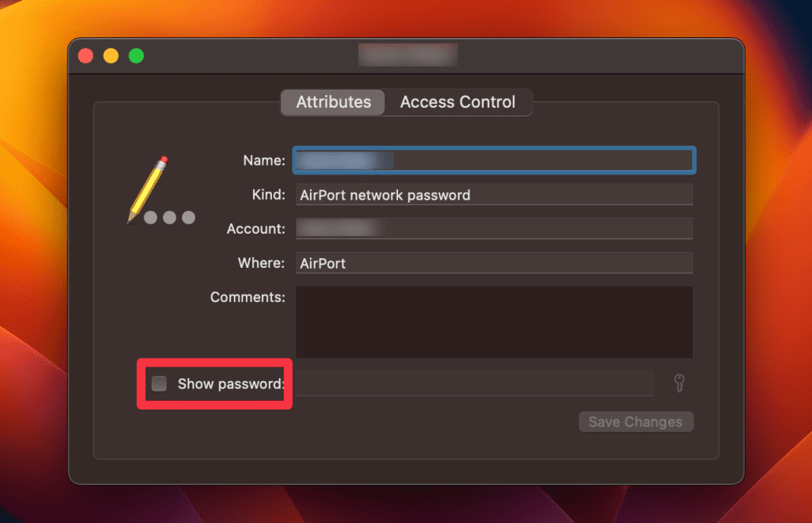812x523 pixels.
Task: Zoom the window using the green button
Action: pos(136,56)
